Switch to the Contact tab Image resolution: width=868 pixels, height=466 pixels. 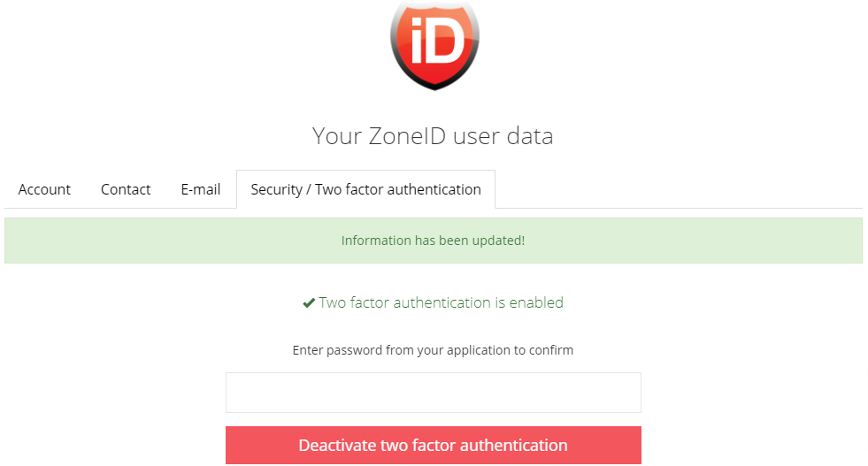(x=126, y=189)
